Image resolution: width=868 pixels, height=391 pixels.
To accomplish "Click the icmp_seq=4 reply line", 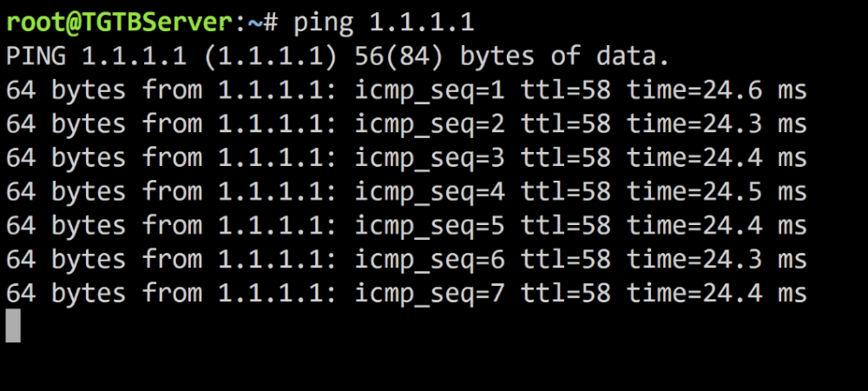I will pos(406,192).
